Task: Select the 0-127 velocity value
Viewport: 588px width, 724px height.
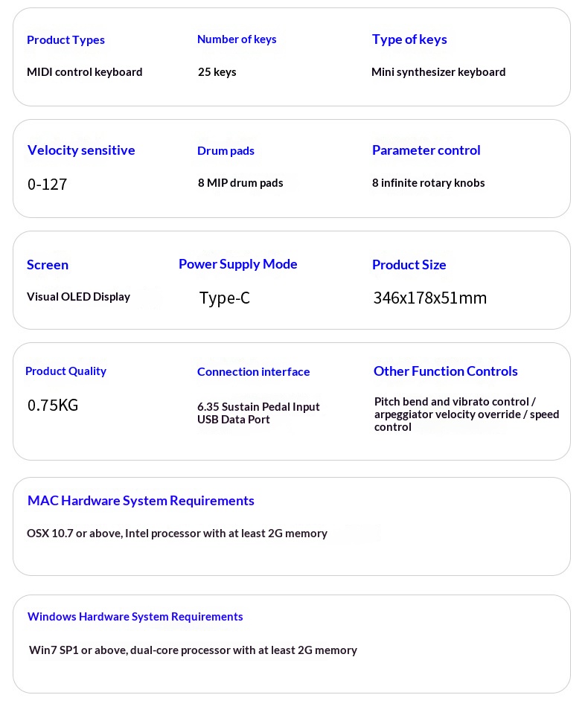Action: 47,185
